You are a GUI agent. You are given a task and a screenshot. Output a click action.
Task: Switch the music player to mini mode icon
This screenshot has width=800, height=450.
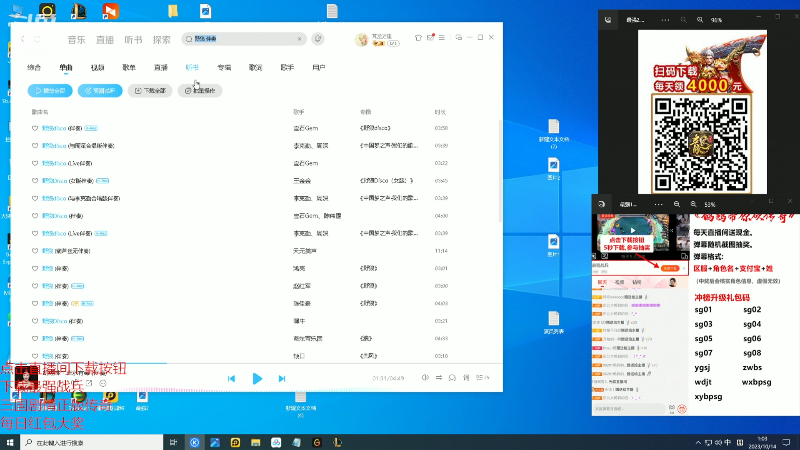coord(459,37)
